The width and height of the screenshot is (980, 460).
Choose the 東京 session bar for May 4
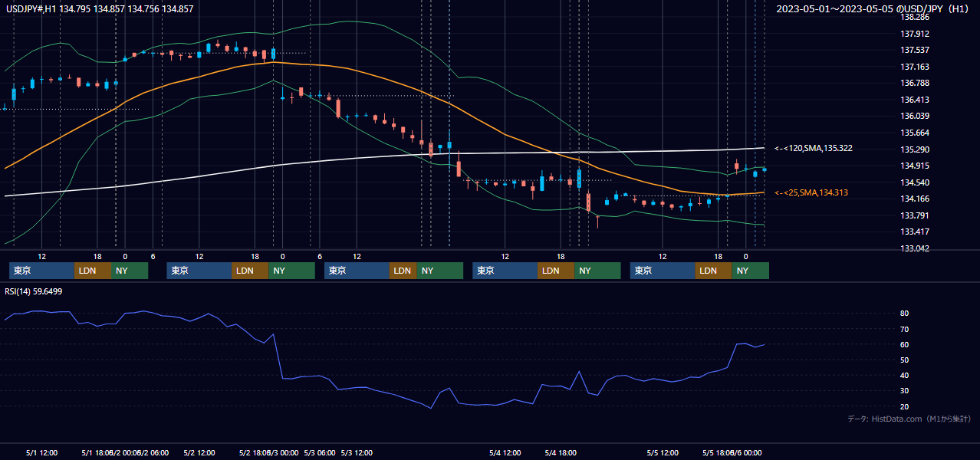(505, 271)
